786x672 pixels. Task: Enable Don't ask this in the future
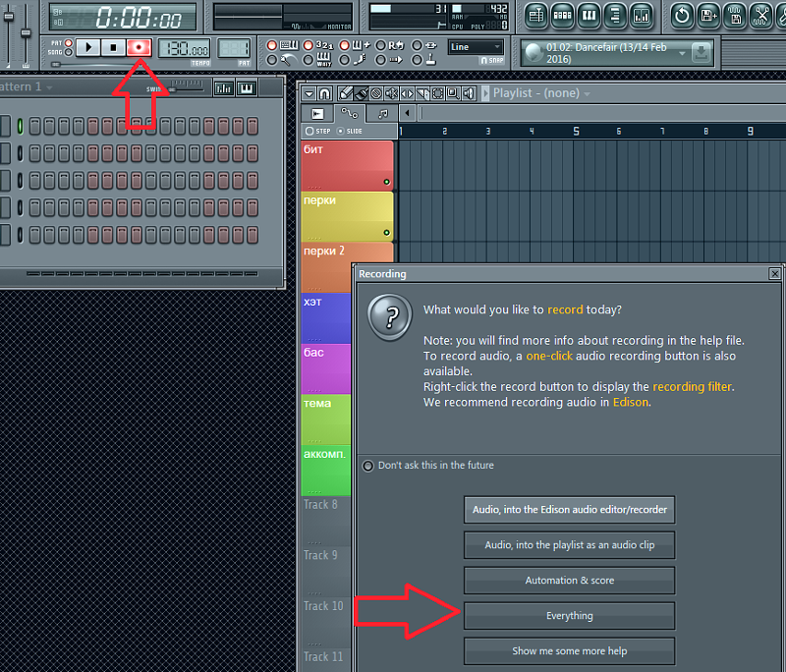tap(367, 466)
